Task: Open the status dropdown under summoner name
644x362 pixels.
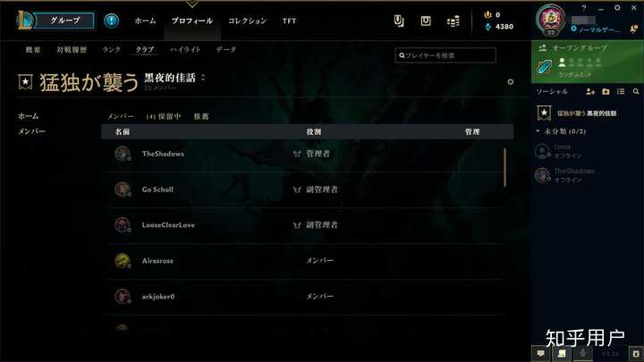Action: pos(596,29)
